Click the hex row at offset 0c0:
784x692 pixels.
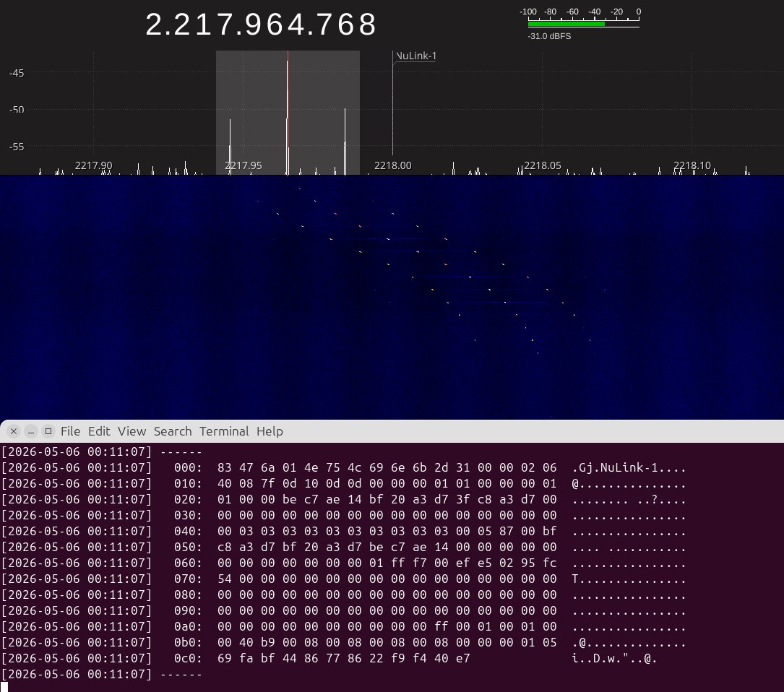(x=329, y=659)
